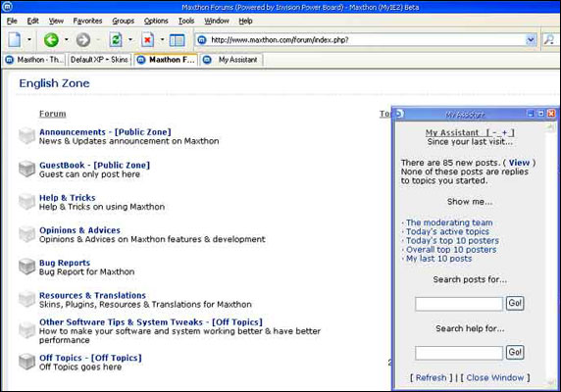
Task: Click the Announcements forum status icon
Action: (x=26, y=136)
